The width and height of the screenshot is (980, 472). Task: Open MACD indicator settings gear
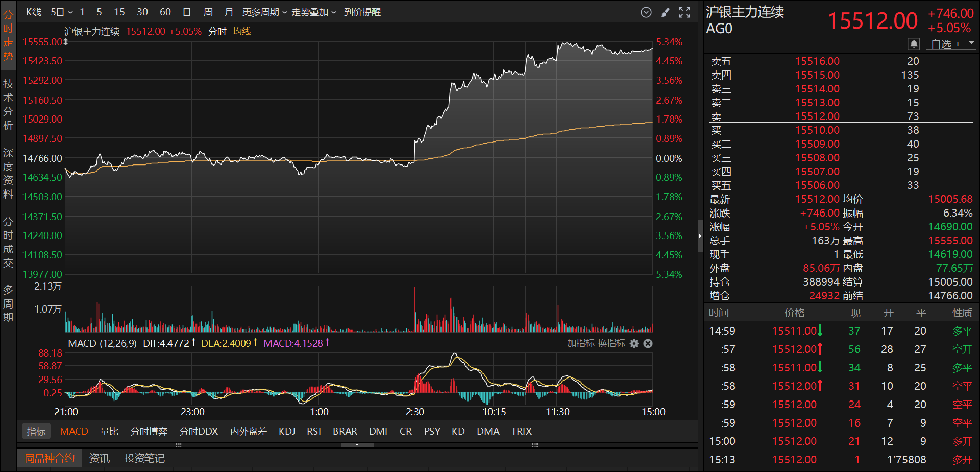[x=634, y=344]
